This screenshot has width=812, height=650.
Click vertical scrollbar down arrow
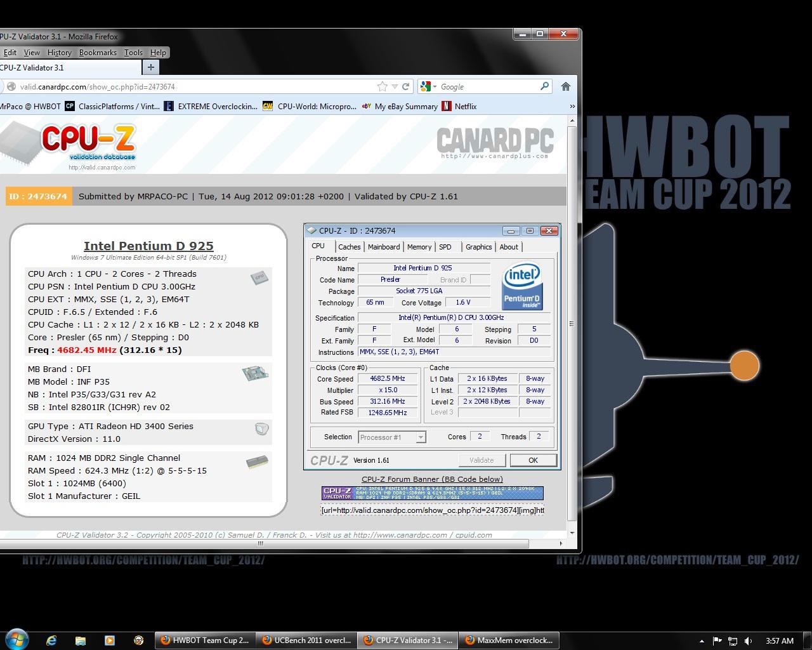point(572,533)
